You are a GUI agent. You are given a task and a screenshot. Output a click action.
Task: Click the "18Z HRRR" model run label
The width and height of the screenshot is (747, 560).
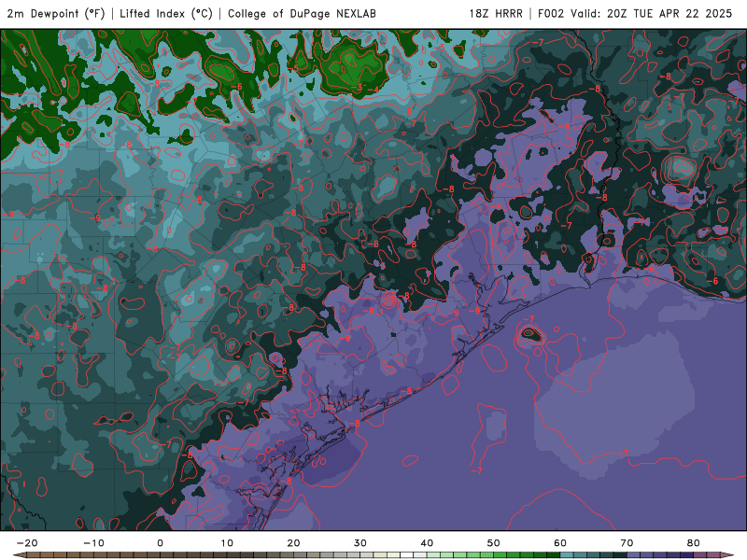click(496, 13)
